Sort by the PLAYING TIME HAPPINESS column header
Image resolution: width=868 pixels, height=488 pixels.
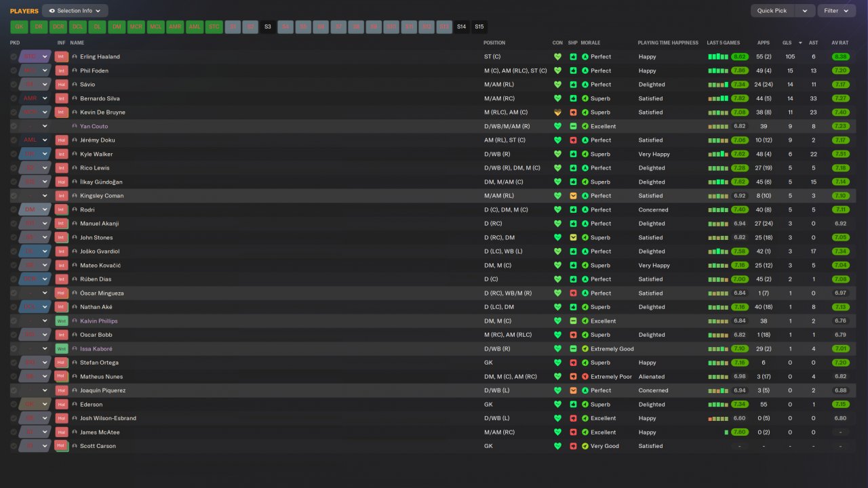click(668, 43)
